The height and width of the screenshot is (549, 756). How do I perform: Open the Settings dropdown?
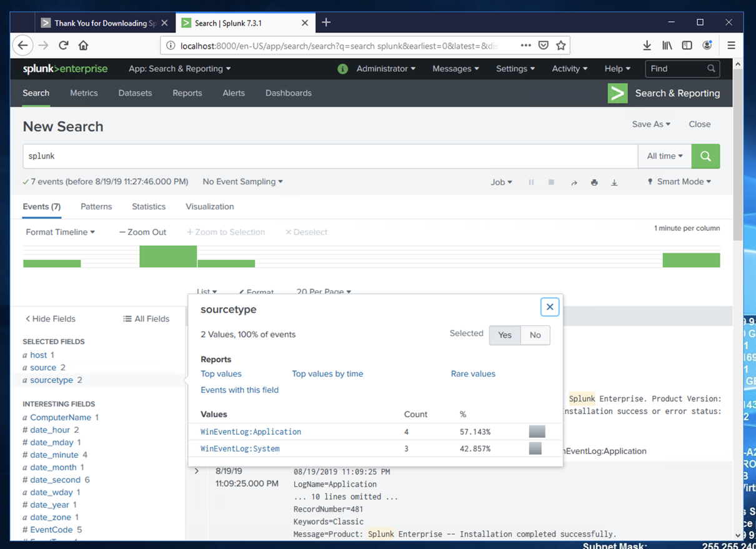click(x=515, y=69)
